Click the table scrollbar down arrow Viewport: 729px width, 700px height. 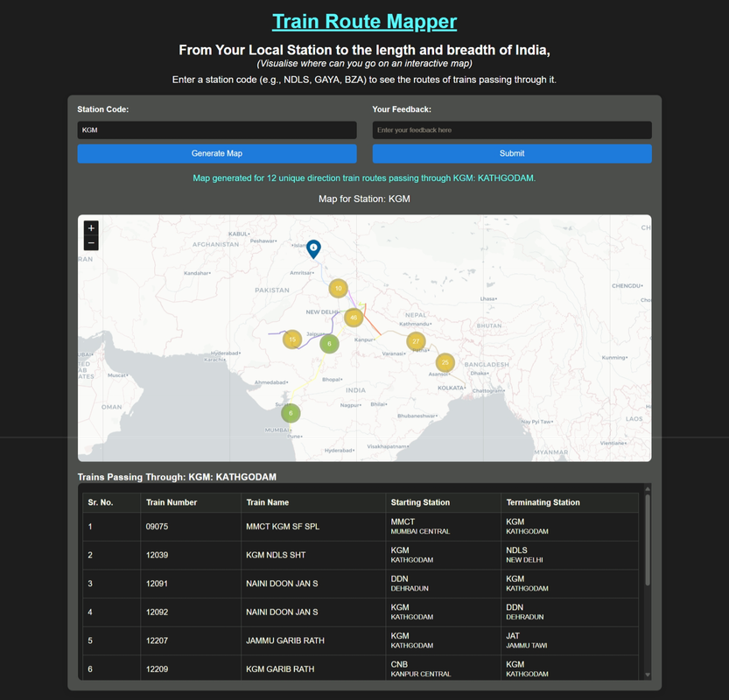pyautogui.click(x=648, y=675)
